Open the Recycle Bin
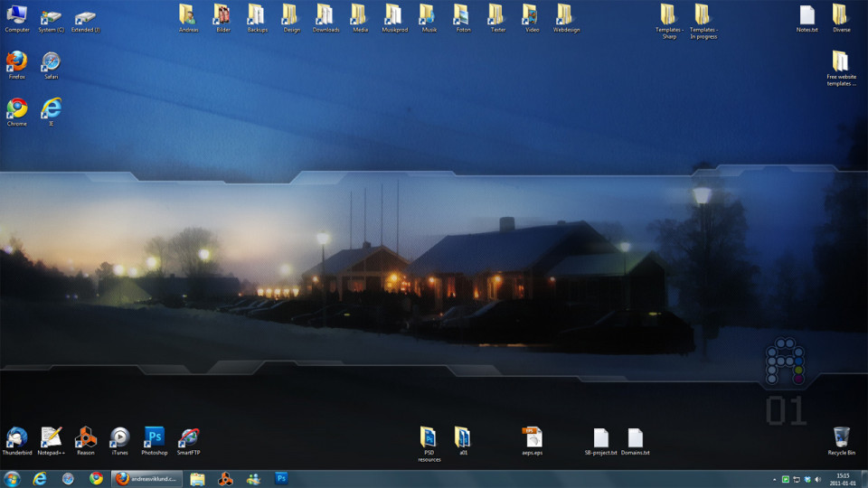 click(x=841, y=441)
